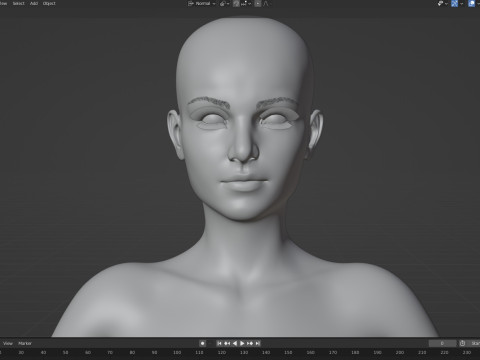
Task: Open the timeline Marker menu
Action: point(25,343)
